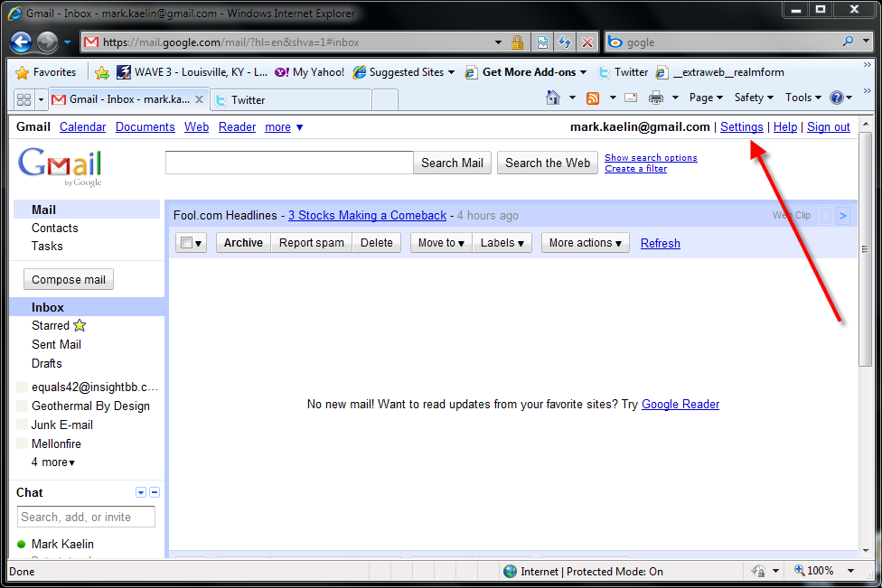The image size is (882, 588).
Task: Open the Gmail more services menu
Action: tap(284, 127)
